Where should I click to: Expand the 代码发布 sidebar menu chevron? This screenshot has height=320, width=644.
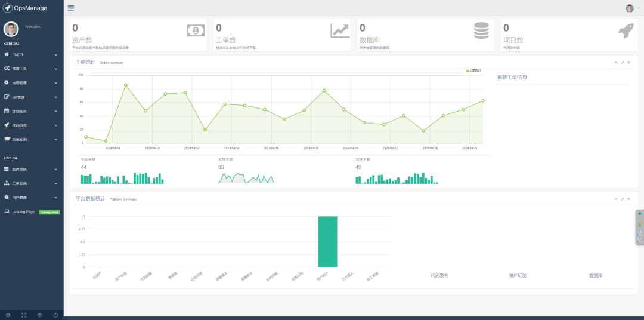point(56,125)
